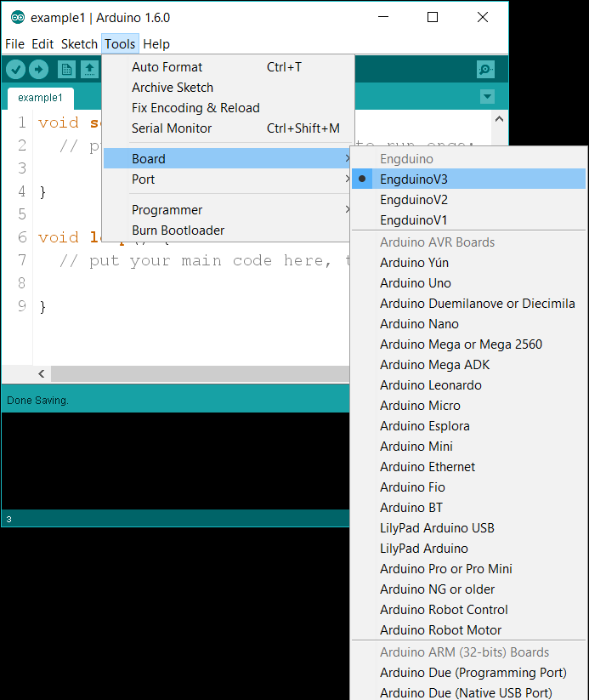Choose Arduino Mega ADK board
Screen dimensions: 589x700
pyautogui.click(x=468, y=365)
